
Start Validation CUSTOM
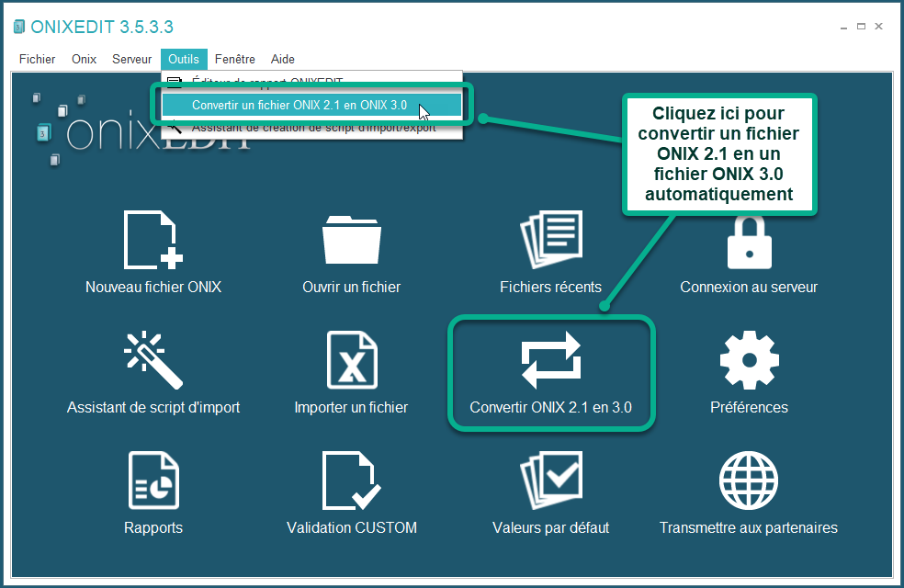pyautogui.click(x=352, y=480)
